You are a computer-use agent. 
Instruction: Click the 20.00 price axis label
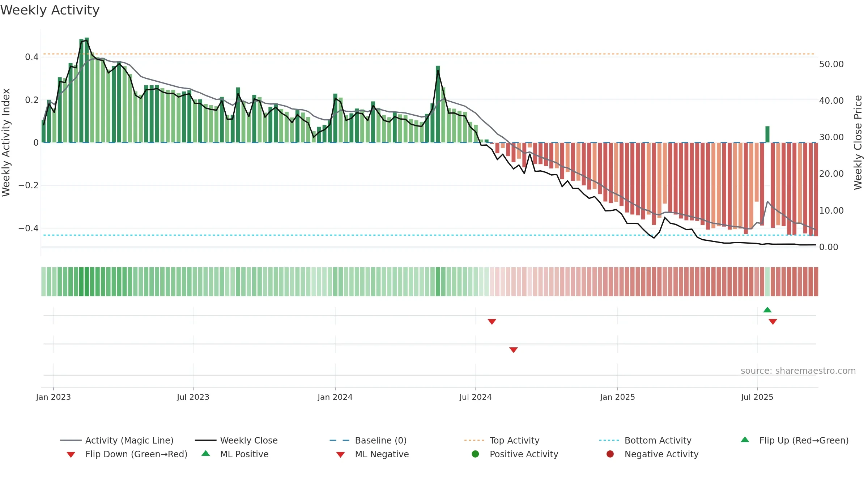click(x=831, y=174)
